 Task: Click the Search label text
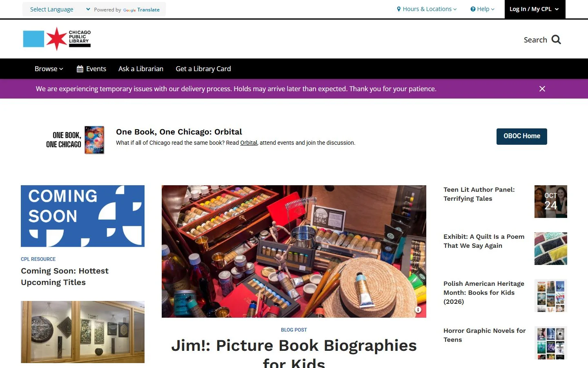click(535, 40)
